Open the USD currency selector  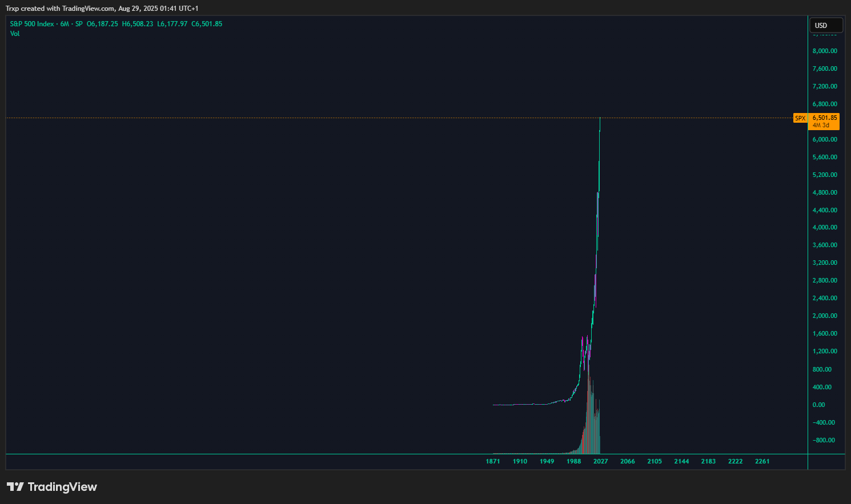[826, 25]
